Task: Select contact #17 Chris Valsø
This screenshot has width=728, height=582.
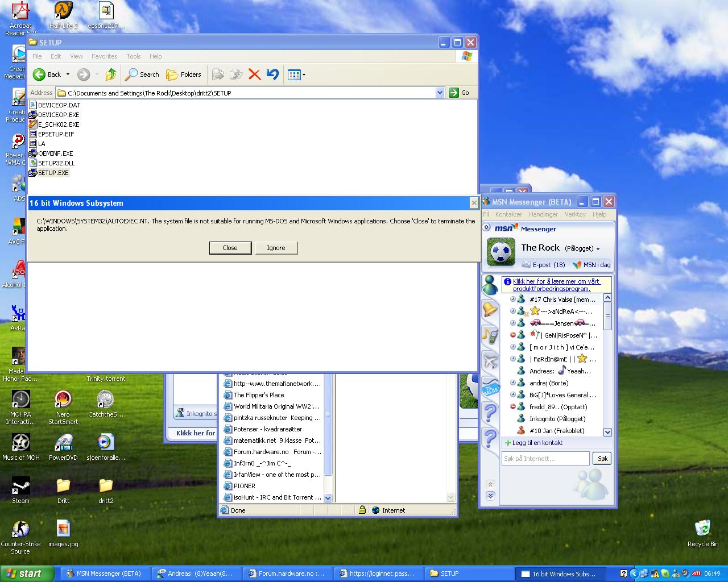Action: (552, 300)
